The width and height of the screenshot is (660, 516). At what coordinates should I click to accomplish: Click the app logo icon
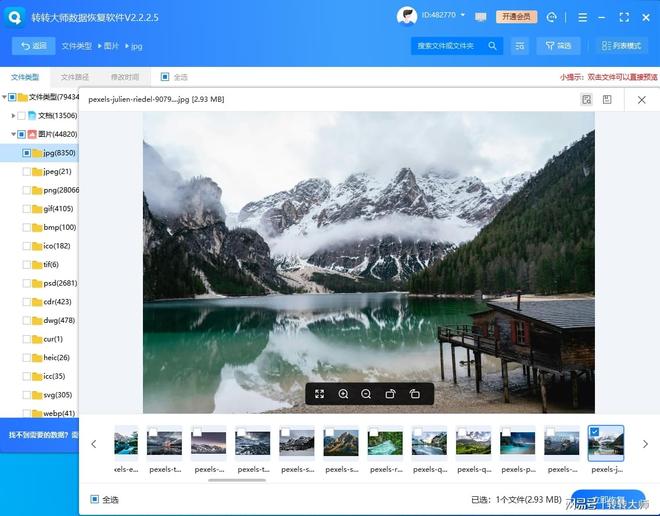point(15,17)
